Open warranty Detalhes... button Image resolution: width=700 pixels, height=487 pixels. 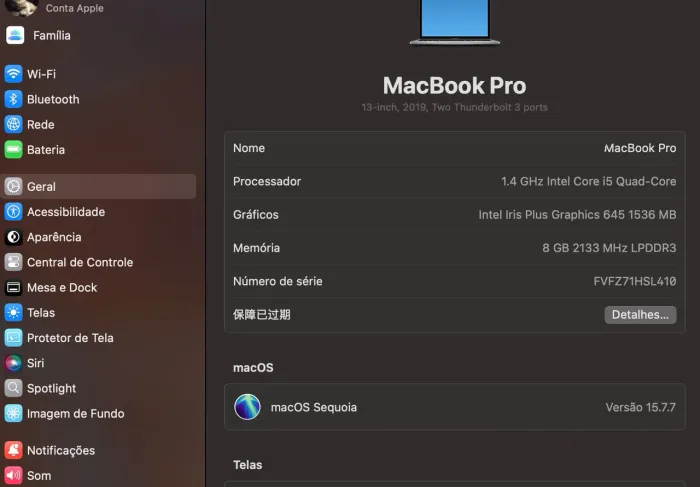pos(640,315)
